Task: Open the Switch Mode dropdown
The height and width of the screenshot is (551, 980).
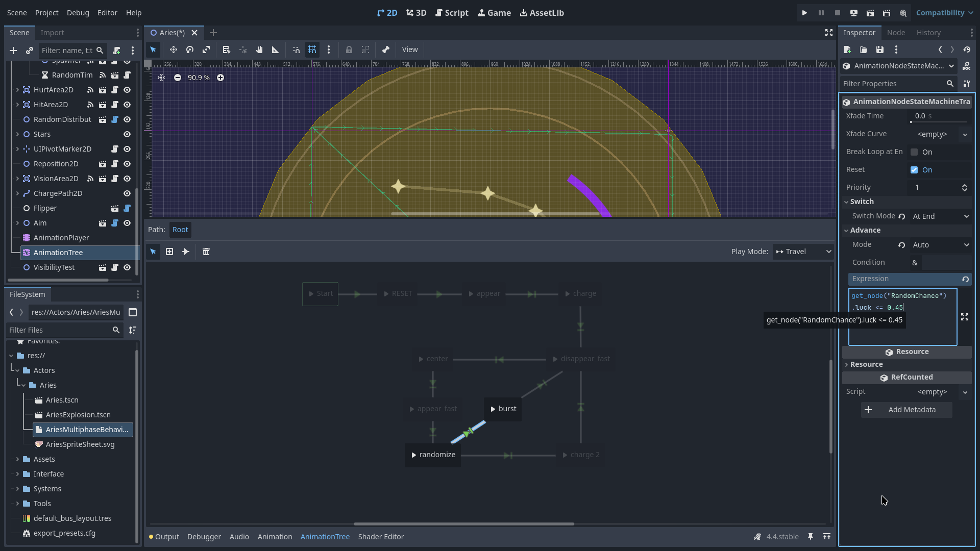Action: 941,216
